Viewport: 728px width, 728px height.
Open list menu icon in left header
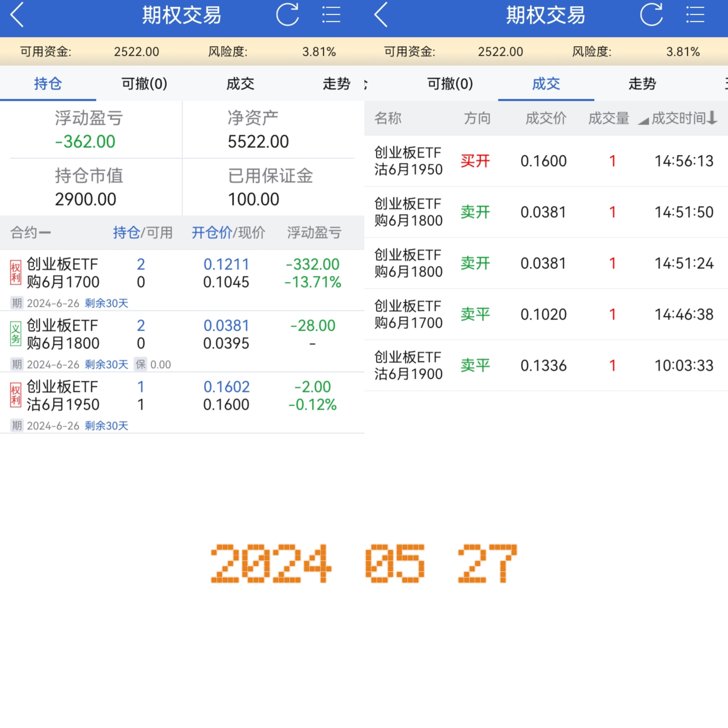point(331,15)
